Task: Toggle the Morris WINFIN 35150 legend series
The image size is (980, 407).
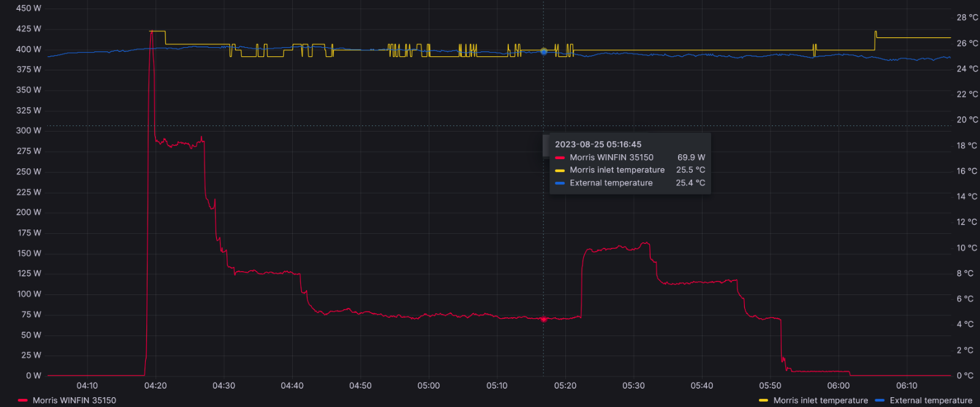Action: (74, 400)
